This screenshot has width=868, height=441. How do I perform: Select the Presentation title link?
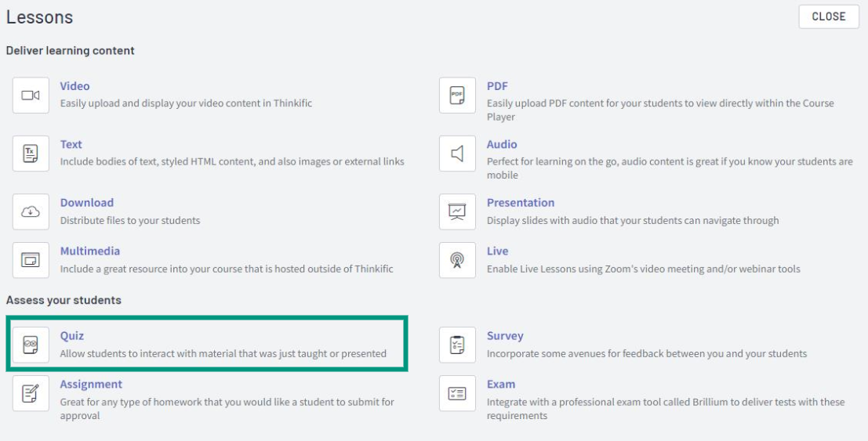coord(521,203)
